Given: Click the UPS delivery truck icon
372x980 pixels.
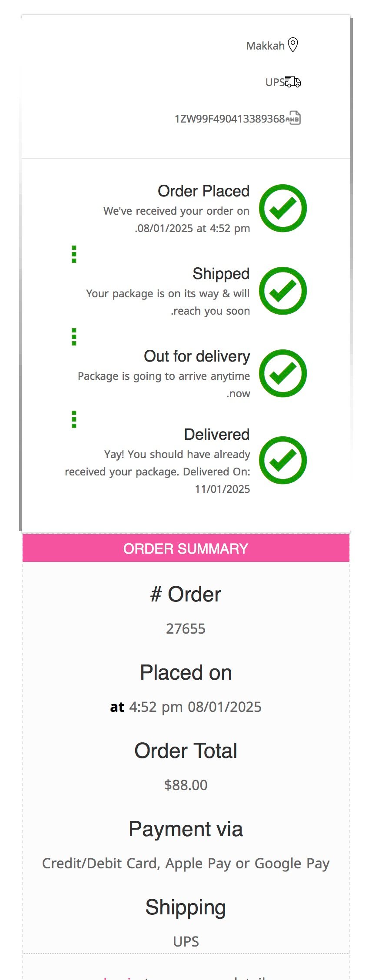Looking at the screenshot, I should [x=293, y=82].
